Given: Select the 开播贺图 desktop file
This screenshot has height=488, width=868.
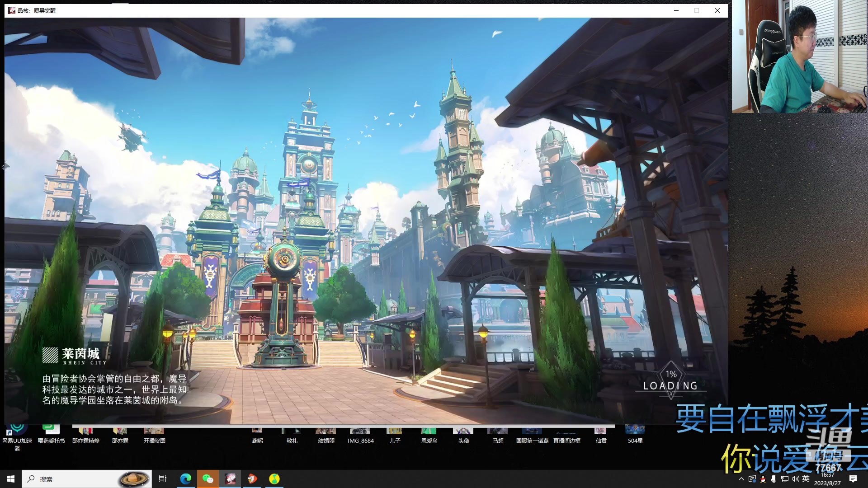Looking at the screenshot, I should [x=154, y=436].
